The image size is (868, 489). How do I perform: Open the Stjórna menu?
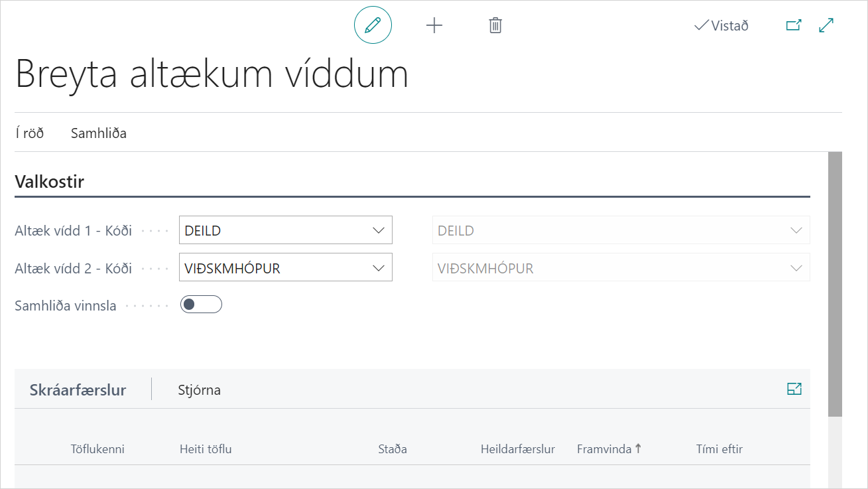[x=199, y=390]
